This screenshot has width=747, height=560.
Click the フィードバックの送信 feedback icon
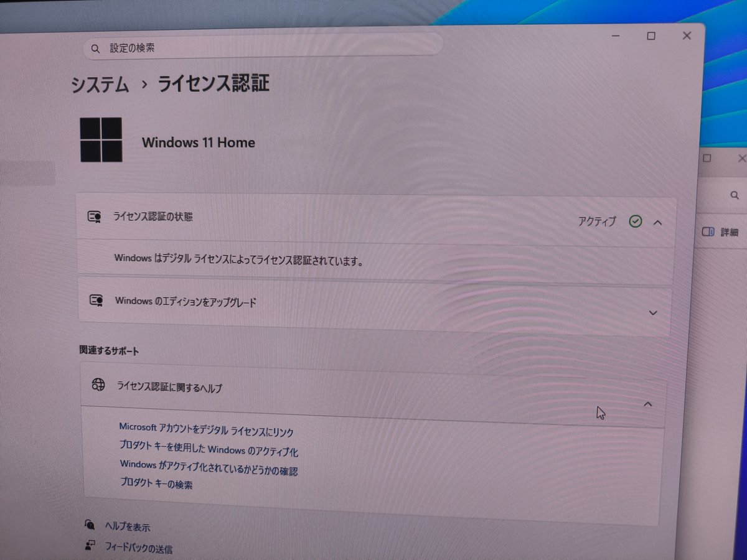click(x=90, y=545)
